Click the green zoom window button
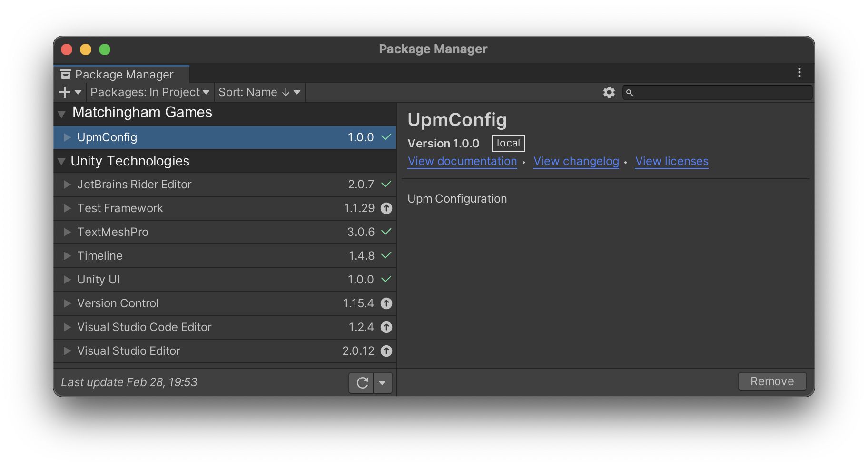This screenshot has height=467, width=868. (x=105, y=49)
